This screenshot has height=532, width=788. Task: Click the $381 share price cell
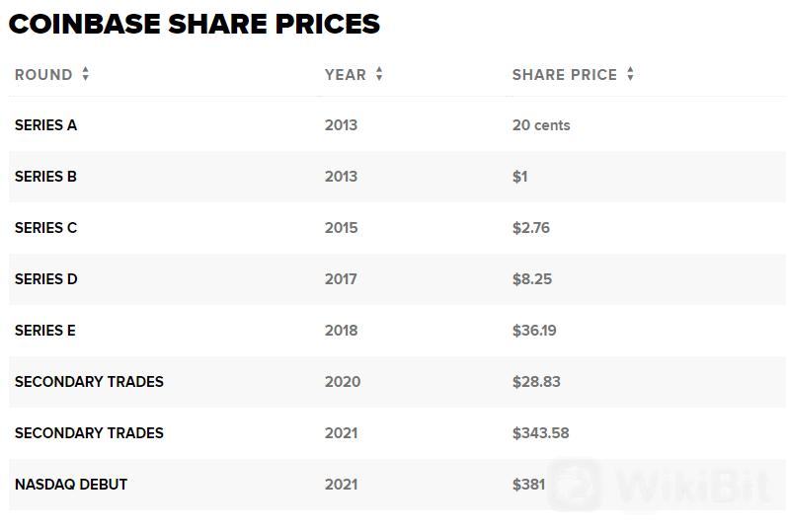[x=528, y=485]
